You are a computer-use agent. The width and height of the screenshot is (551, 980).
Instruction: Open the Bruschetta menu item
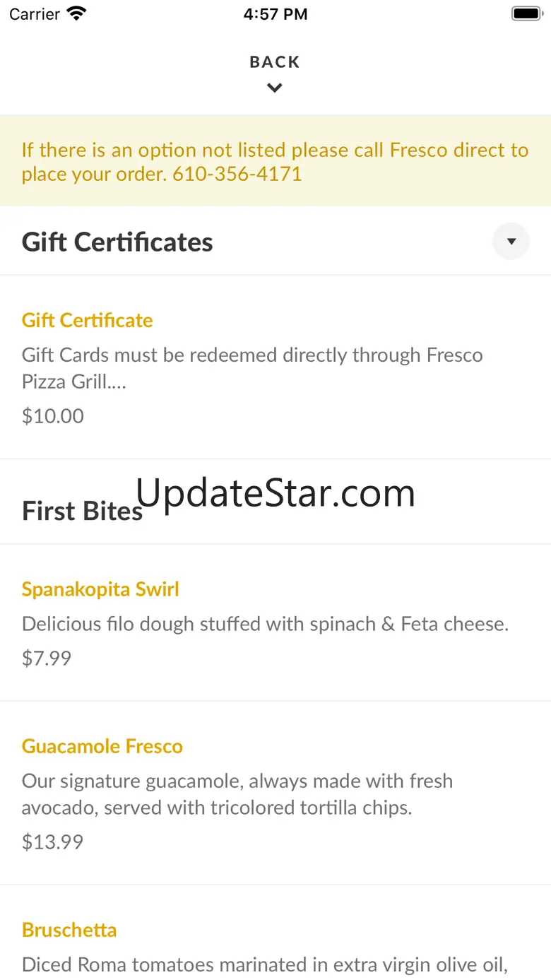[69, 930]
